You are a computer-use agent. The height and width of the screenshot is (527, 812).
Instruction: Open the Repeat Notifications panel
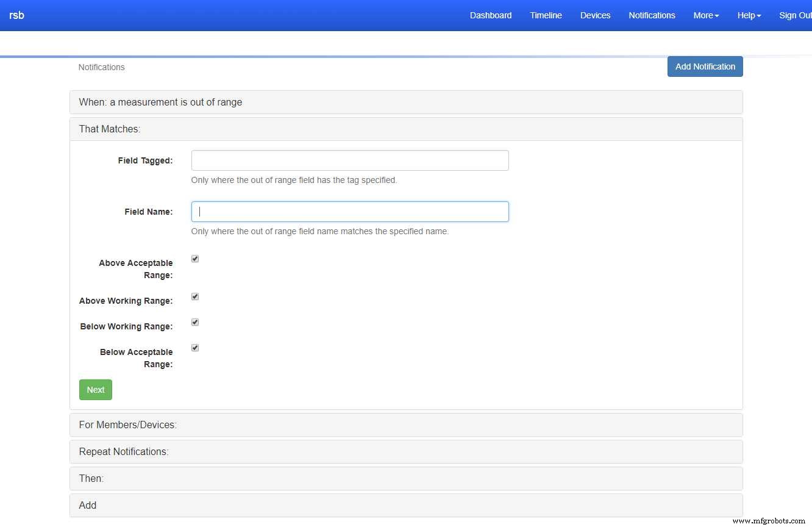(124, 452)
